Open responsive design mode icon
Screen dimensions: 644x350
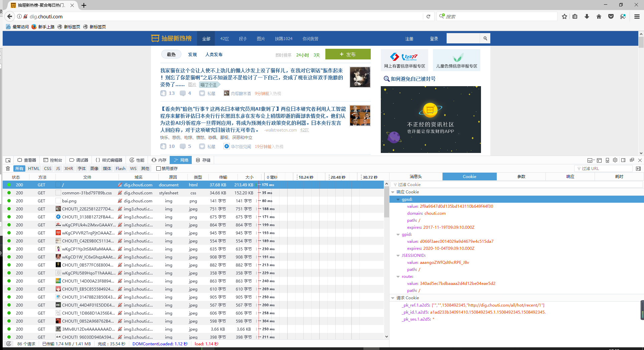coord(607,160)
